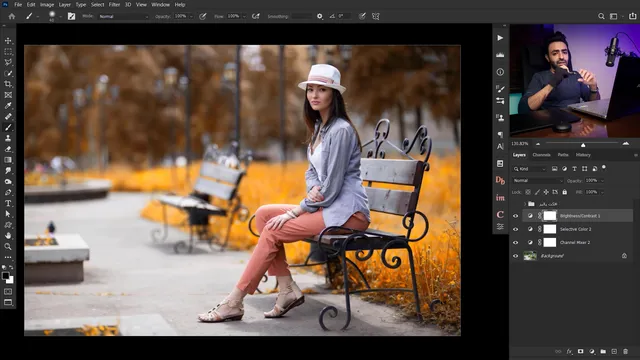Click the Home icon in options bar
The width and height of the screenshot is (640, 360).
click(x=12, y=16)
